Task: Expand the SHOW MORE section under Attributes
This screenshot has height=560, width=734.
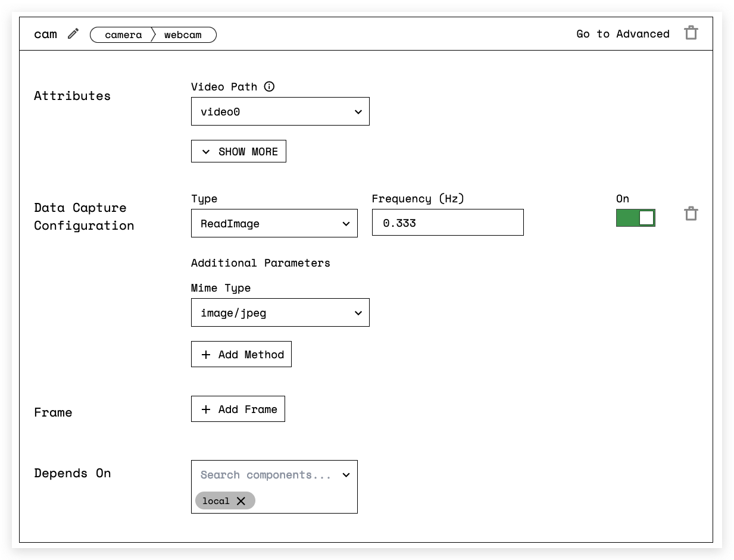Action: (238, 151)
